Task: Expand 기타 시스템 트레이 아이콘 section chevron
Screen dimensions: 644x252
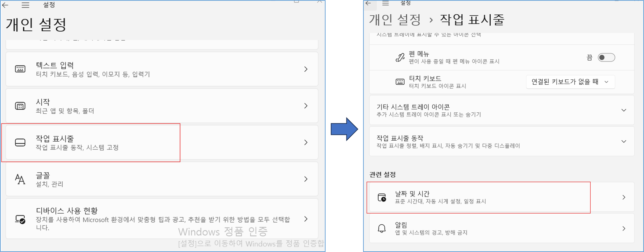Action: click(x=624, y=110)
